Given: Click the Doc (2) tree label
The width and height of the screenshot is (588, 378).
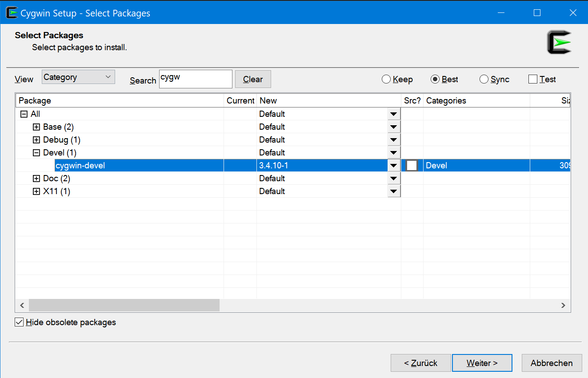Looking at the screenshot, I should click(56, 179).
